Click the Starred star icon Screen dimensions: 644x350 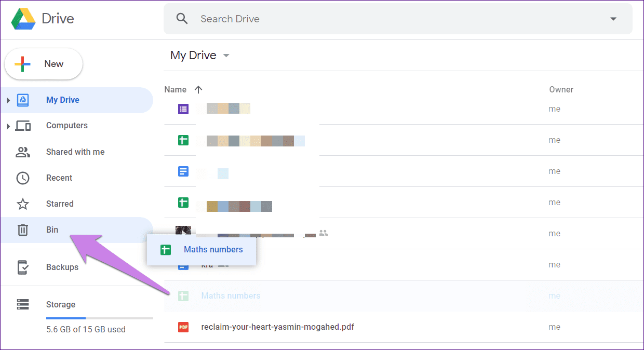click(23, 204)
